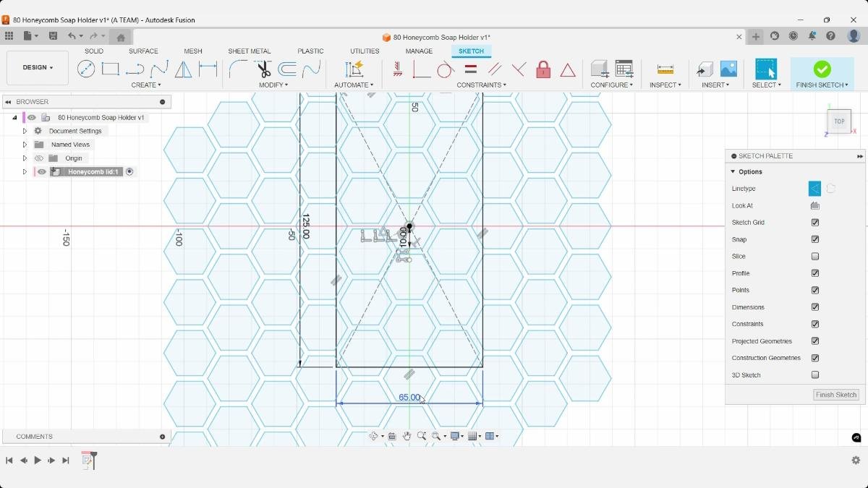Click the green Finish Sketch checkmark
Viewport: 868px width, 488px height.
click(822, 69)
